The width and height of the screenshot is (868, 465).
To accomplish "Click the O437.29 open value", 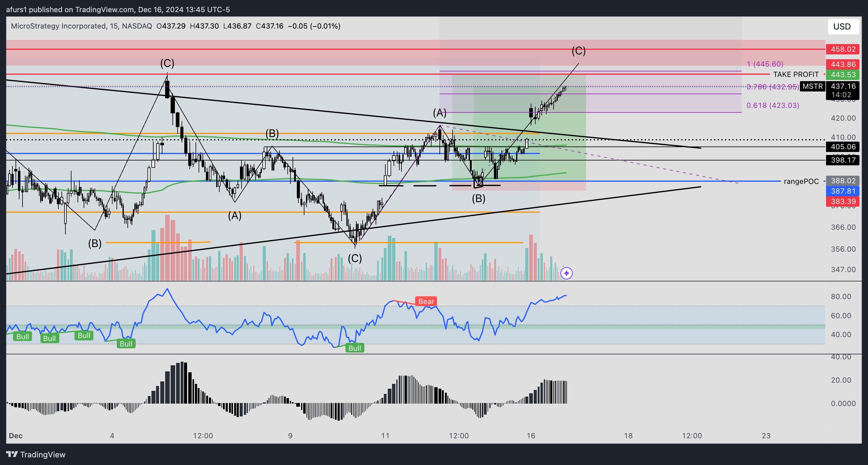I will click(171, 26).
